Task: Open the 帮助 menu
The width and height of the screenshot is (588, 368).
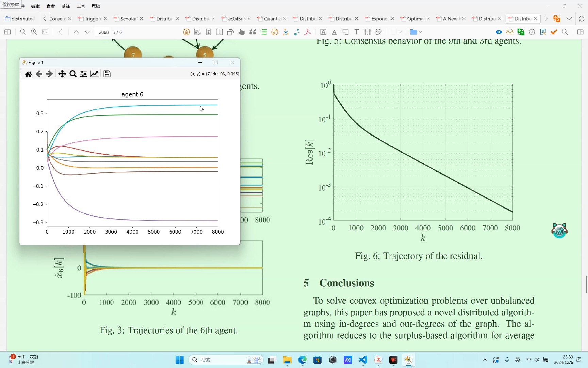Action: pyautogui.click(x=96, y=6)
